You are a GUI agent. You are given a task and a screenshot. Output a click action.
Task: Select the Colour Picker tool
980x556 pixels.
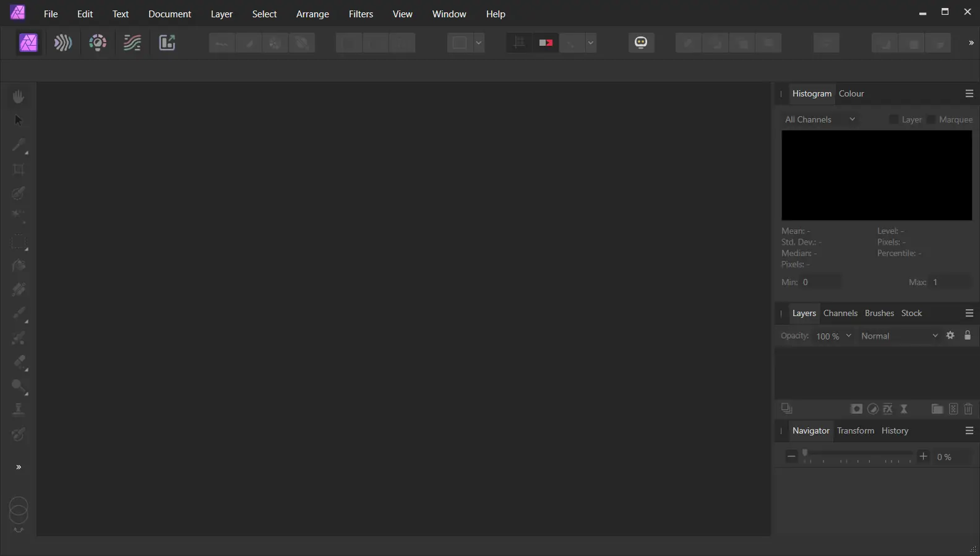[19, 145]
